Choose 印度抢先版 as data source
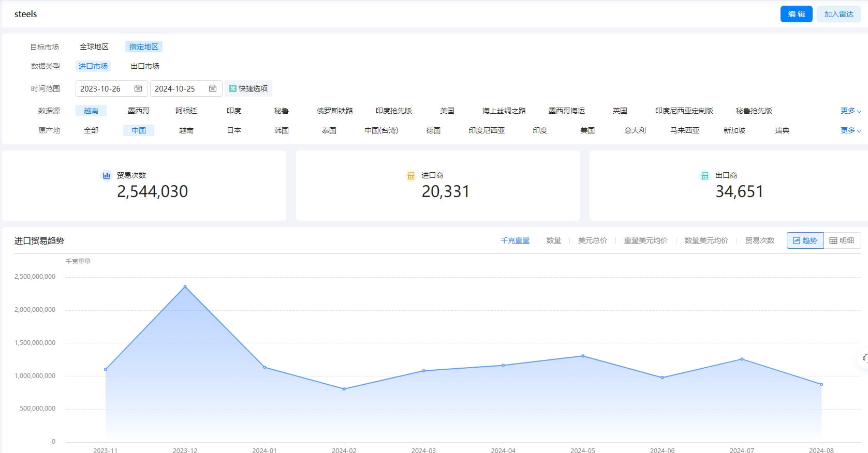Image resolution: width=868 pixels, height=453 pixels. tap(394, 111)
